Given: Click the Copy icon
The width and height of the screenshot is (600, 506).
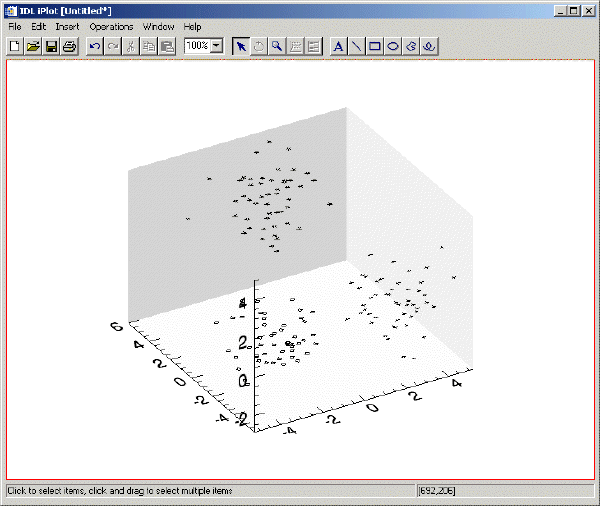Looking at the screenshot, I should (149, 47).
